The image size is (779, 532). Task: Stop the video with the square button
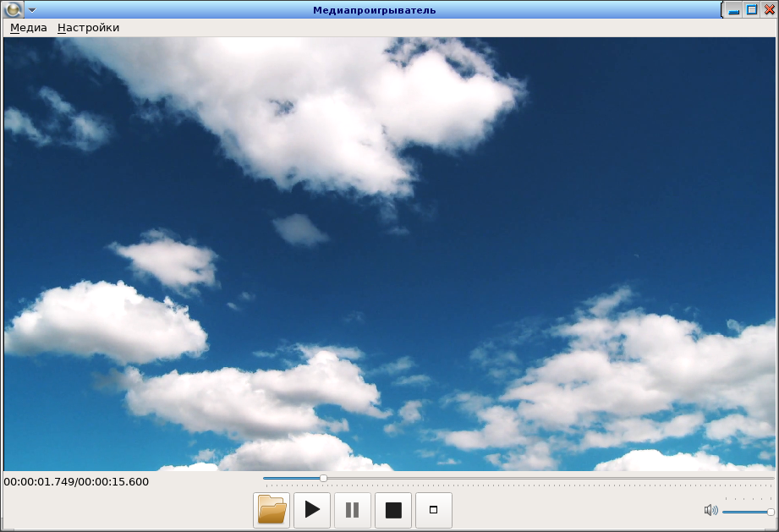[393, 510]
